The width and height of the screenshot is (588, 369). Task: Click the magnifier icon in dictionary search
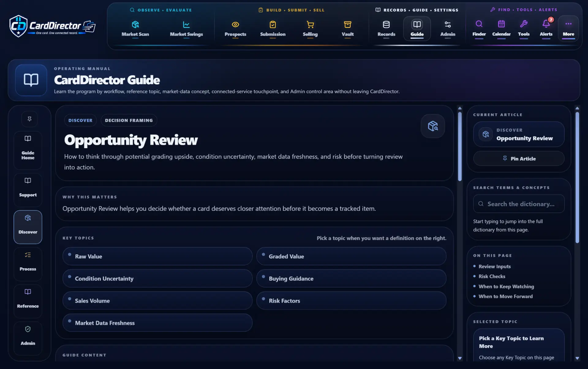(x=481, y=204)
